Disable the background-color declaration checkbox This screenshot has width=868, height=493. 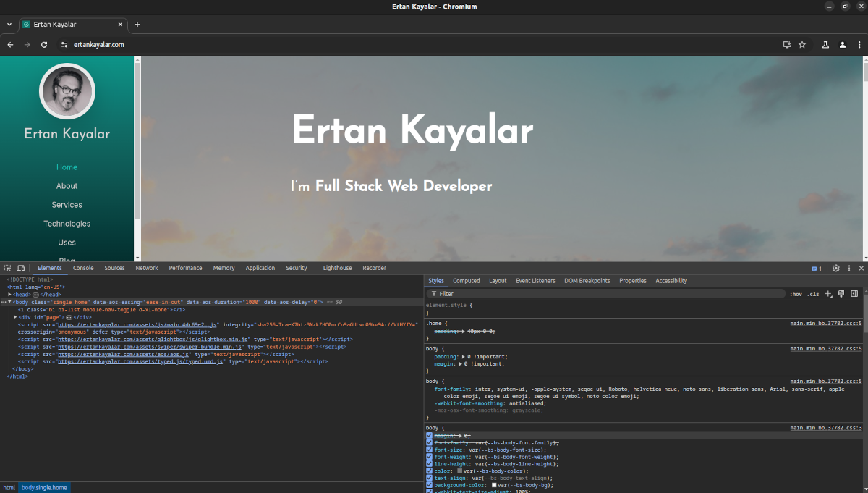point(430,484)
